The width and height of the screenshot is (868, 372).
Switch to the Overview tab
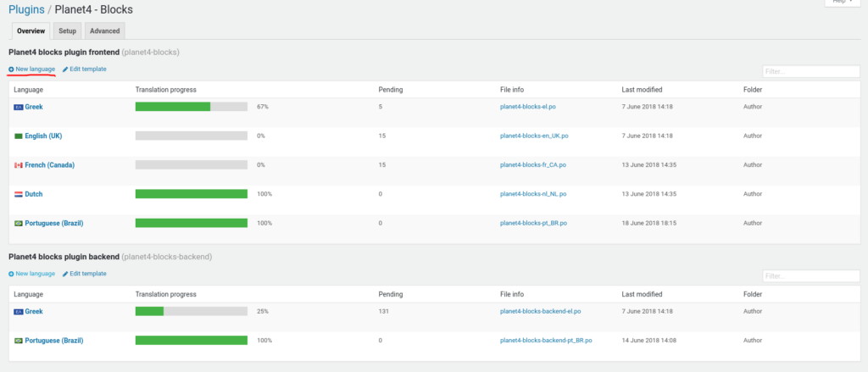click(x=31, y=31)
